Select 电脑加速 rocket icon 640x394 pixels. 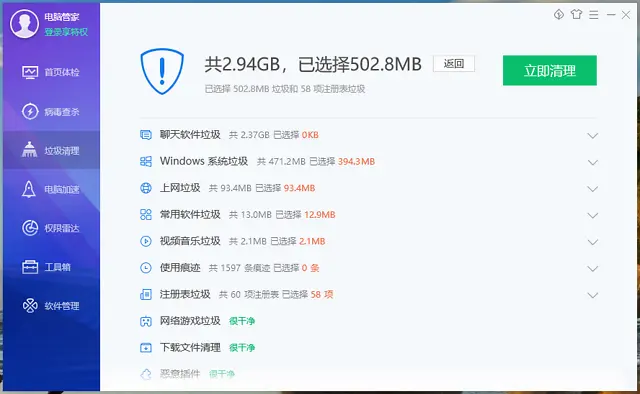(29, 189)
